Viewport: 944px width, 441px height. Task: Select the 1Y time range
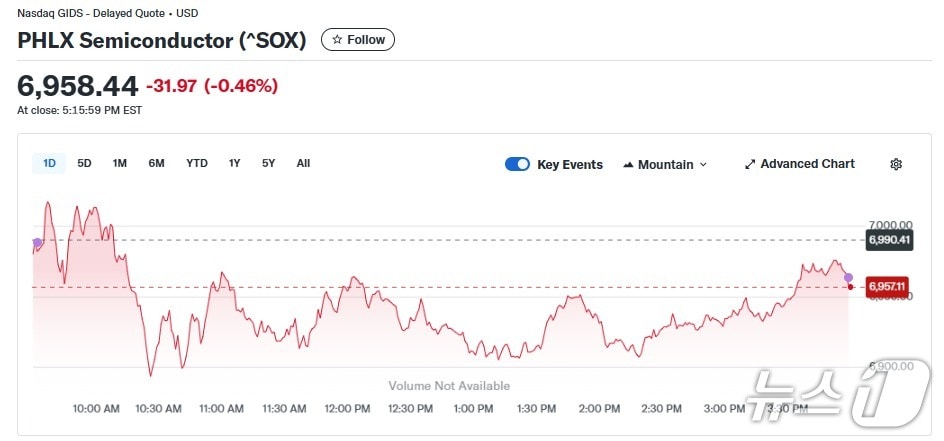pos(235,163)
